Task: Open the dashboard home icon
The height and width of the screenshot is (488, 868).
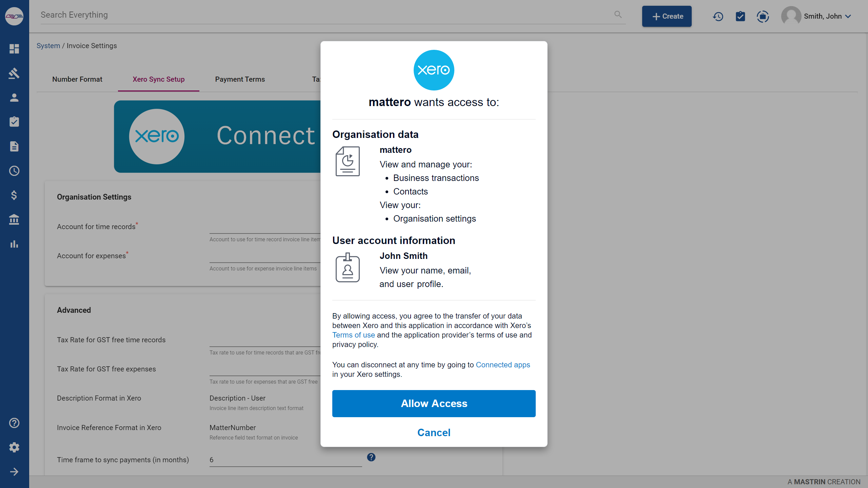Action: click(x=14, y=49)
